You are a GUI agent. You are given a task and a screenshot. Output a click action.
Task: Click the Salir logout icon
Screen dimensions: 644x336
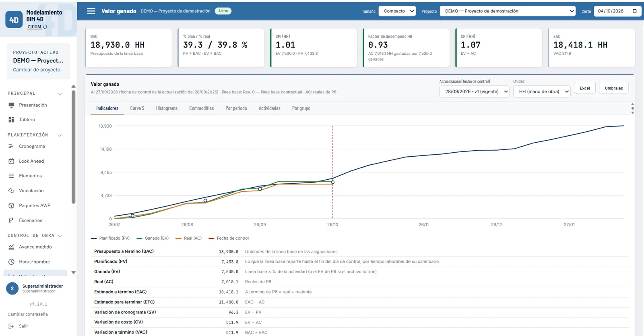[11, 326]
